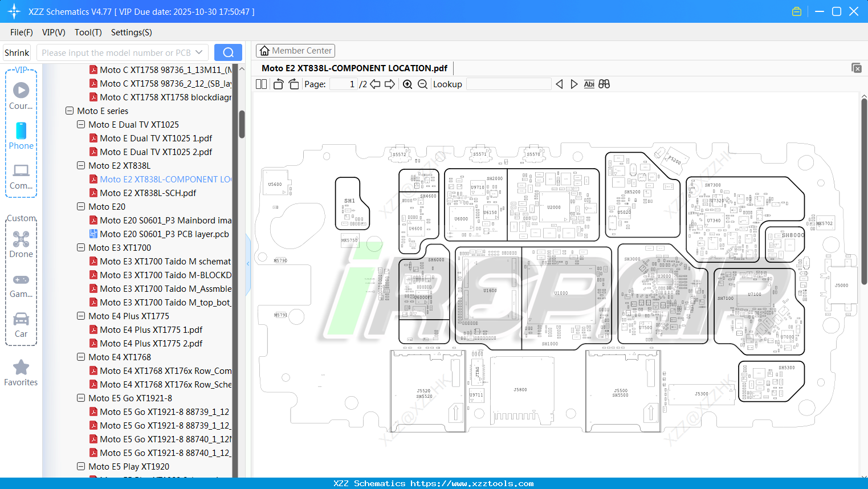The image size is (868, 489).
Task: Toggle the Abi whole-word search option
Action: pos(589,84)
